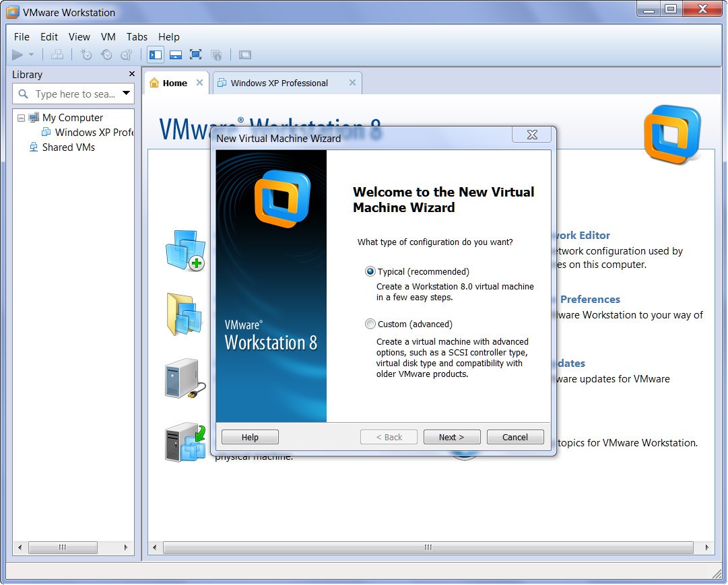Click the Library scrollbar left arrow
This screenshot has width=728, height=585.
[x=20, y=548]
